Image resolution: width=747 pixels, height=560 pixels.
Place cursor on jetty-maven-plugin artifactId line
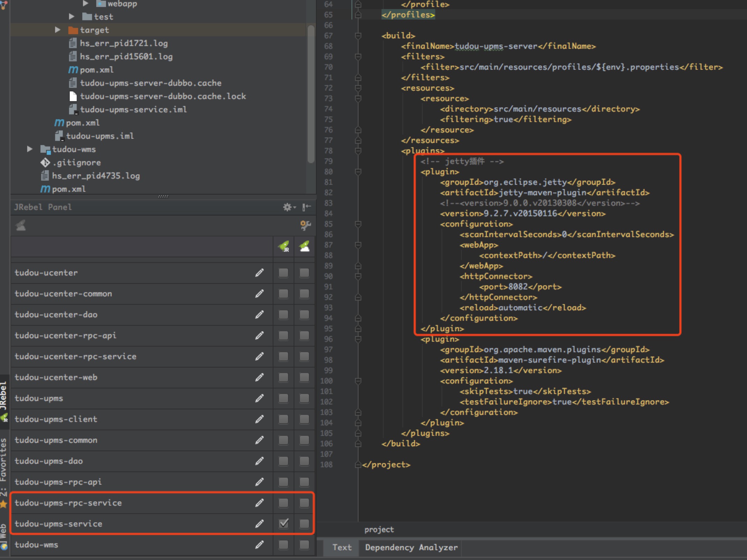544,192
